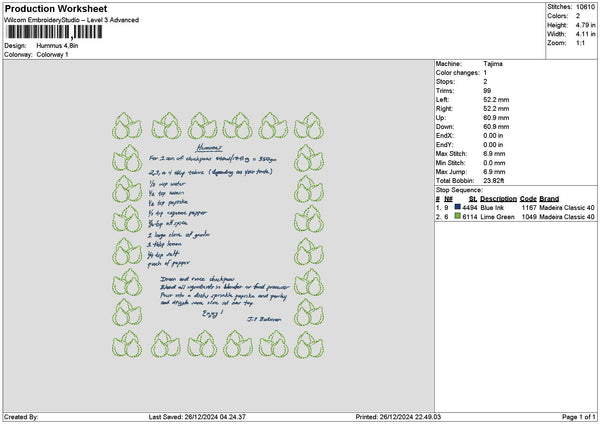This screenshot has height=424, width=600.
Task: Click the barcode under the title
Action: tap(54, 32)
